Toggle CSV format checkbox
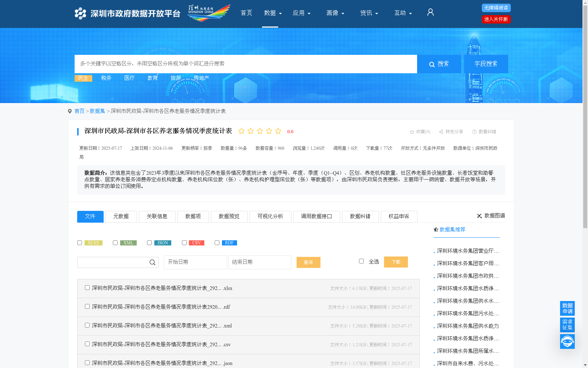This screenshot has width=588, height=368. point(184,243)
